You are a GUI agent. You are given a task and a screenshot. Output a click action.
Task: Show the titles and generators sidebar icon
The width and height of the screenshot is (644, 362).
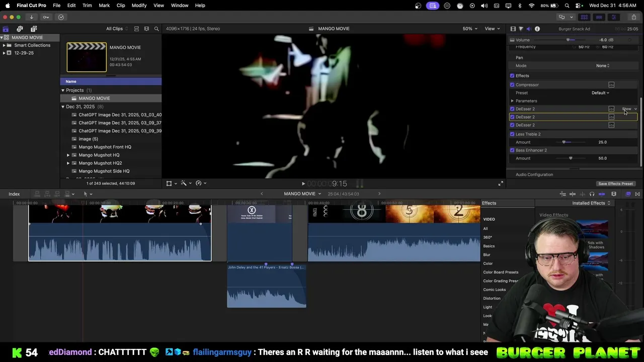pos(34,29)
